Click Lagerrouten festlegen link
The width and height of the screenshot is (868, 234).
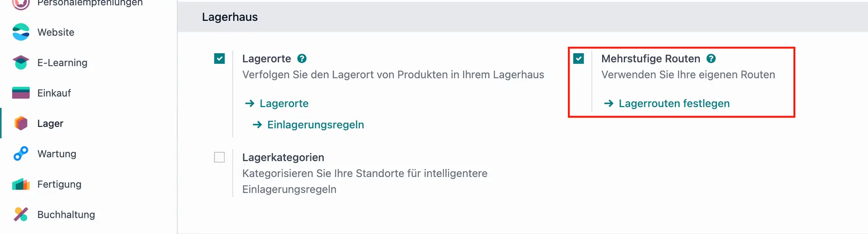[674, 103]
